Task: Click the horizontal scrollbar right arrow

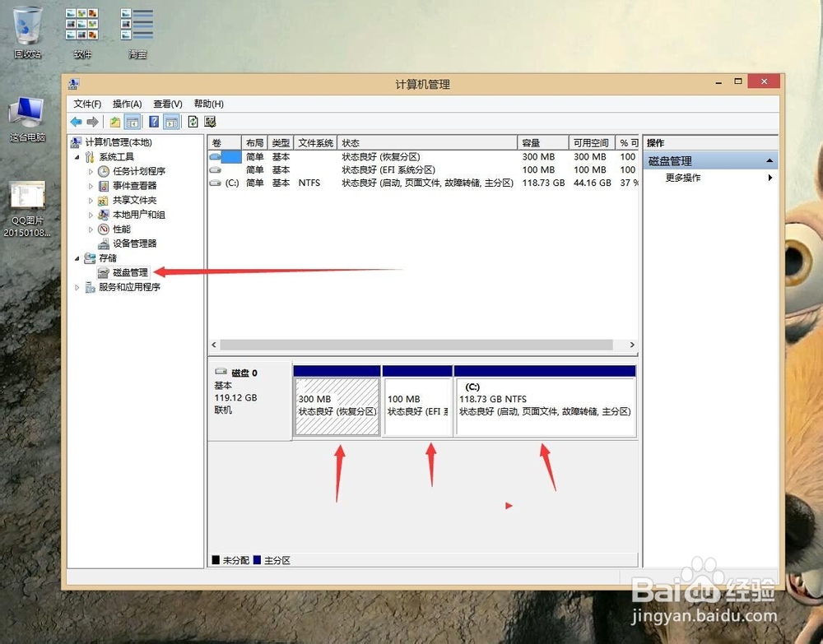Action: (x=632, y=345)
